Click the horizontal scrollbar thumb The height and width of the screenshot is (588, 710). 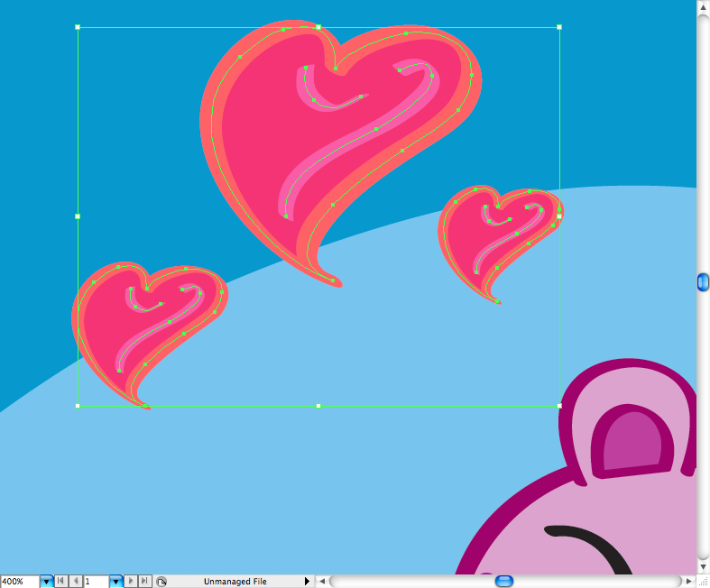click(x=504, y=581)
